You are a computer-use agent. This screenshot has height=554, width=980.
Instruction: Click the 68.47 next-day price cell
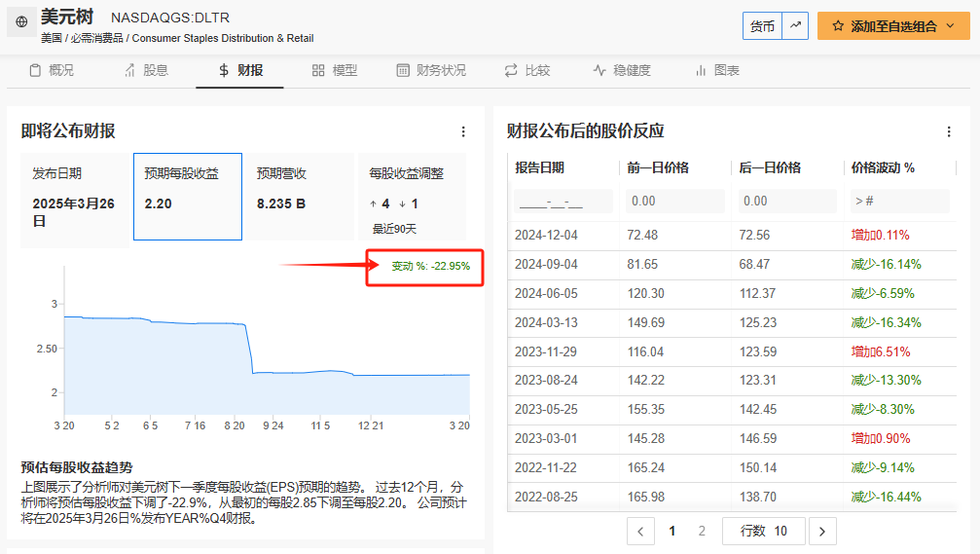coord(754,265)
